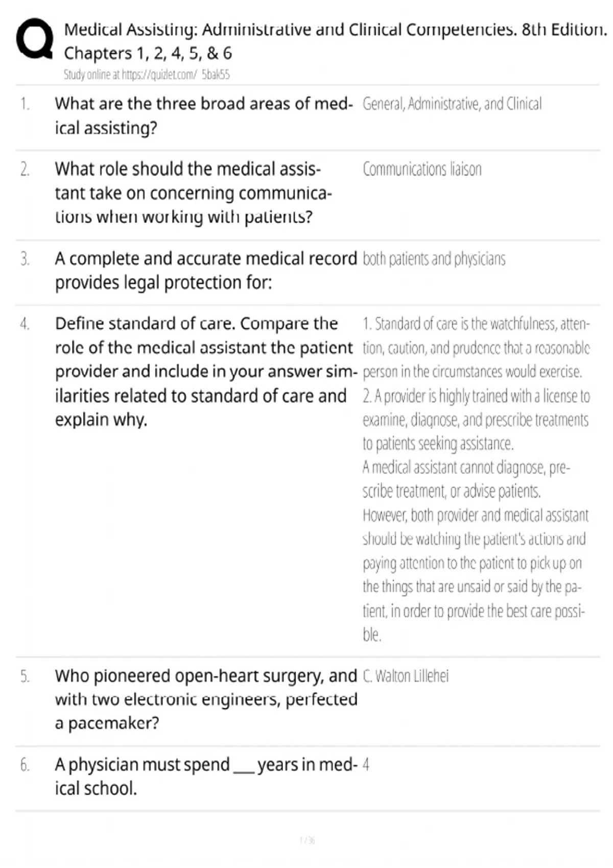Click the number 1. beside first question
This screenshot has width=613, height=868.
coord(25,104)
